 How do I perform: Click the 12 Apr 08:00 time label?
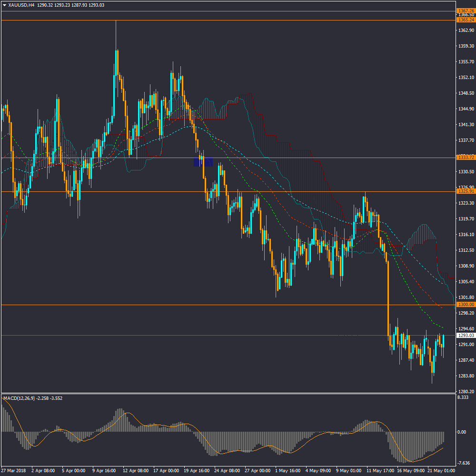click(136, 470)
